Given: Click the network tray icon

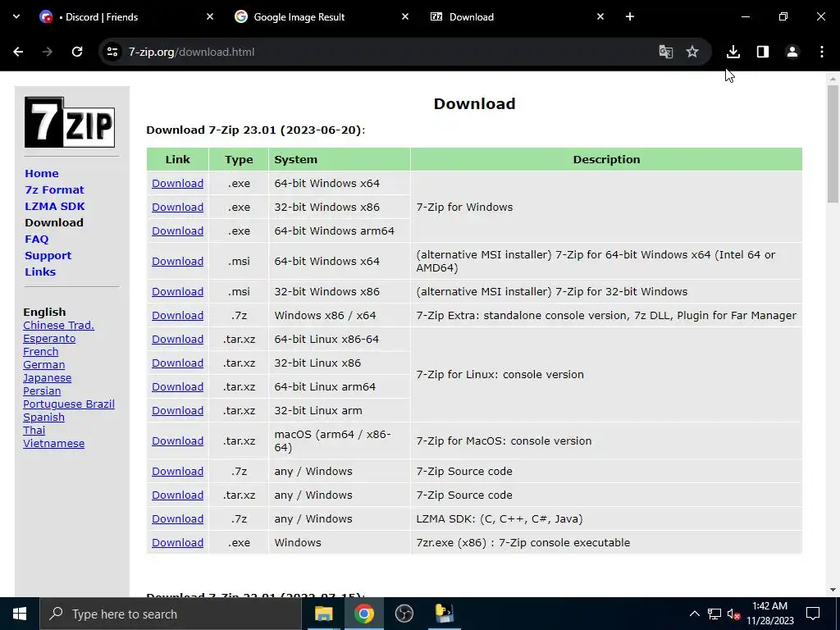Looking at the screenshot, I should click(x=714, y=614).
